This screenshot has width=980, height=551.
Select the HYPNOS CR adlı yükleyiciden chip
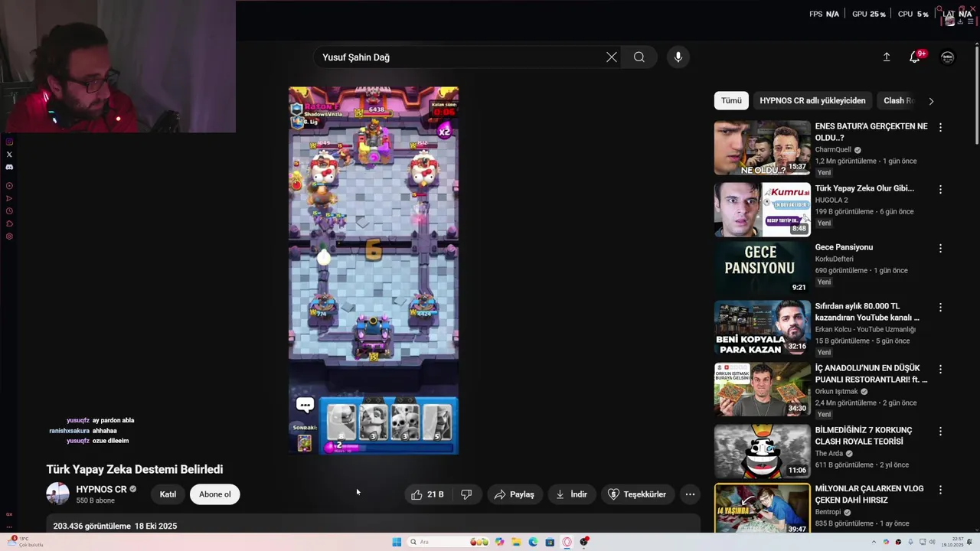(x=812, y=100)
